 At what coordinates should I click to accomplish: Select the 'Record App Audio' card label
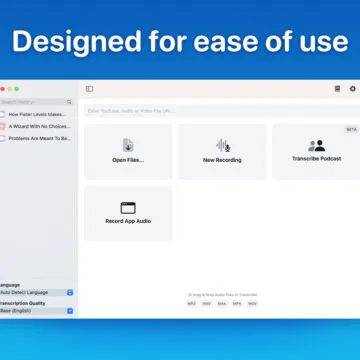coord(128,221)
